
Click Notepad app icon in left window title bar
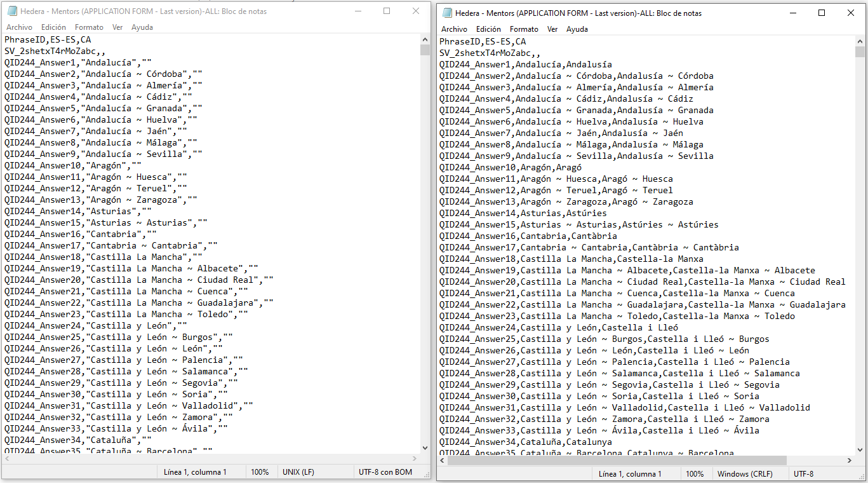tap(11, 11)
